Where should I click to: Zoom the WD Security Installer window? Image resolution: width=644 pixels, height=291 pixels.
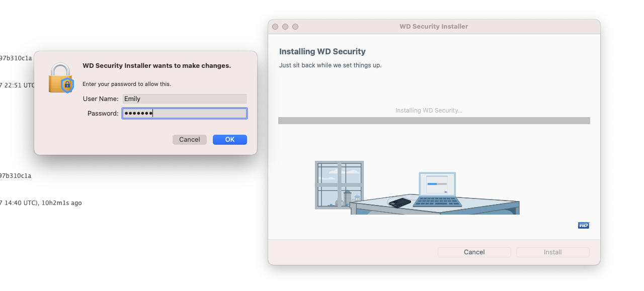click(x=295, y=27)
